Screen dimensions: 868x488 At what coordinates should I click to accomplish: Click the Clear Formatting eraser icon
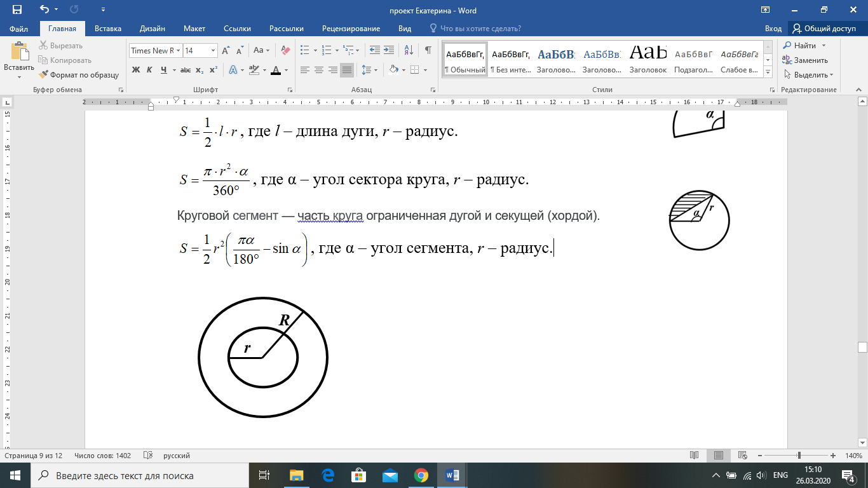point(285,50)
